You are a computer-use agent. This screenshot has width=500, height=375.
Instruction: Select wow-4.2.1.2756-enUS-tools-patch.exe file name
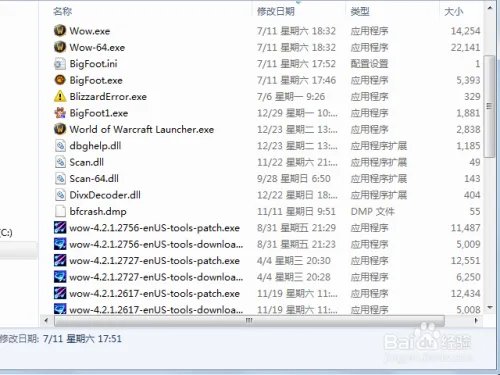pyautogui.click(x=155, y=228)
